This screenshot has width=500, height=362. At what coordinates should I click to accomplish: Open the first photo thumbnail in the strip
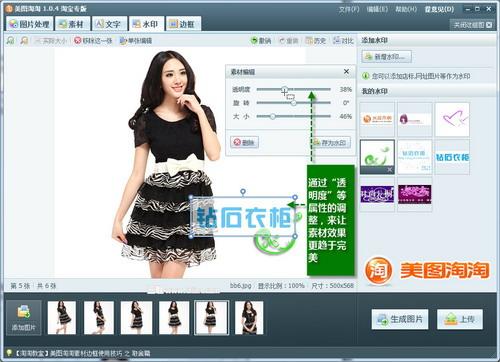pyautogui.click(x=62, y=318)
